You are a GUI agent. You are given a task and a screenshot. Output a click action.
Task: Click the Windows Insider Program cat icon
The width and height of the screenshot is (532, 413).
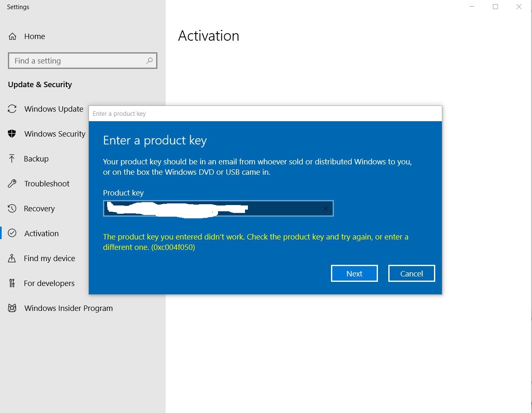[x=12, y=308]
